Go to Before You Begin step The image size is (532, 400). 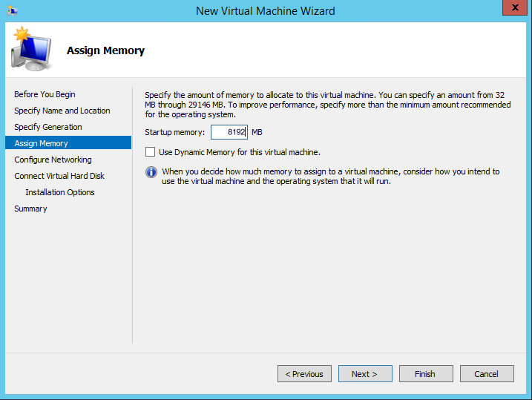tap(45, 94)
